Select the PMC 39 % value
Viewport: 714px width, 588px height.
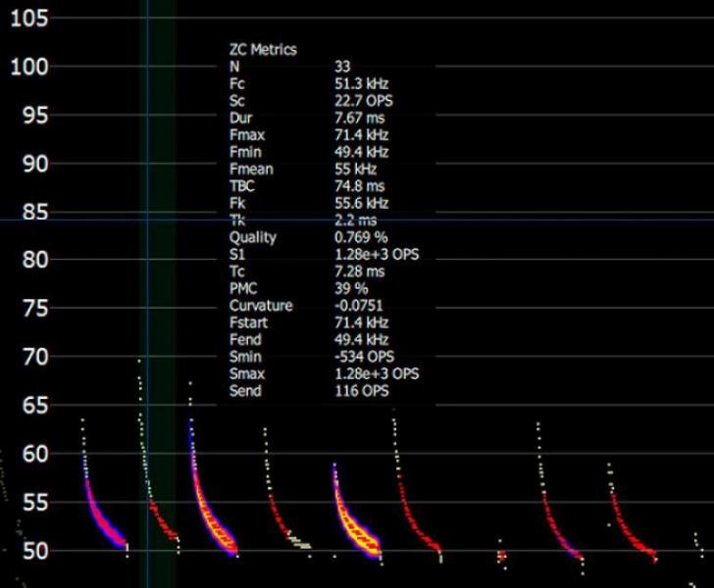point(351,289)
